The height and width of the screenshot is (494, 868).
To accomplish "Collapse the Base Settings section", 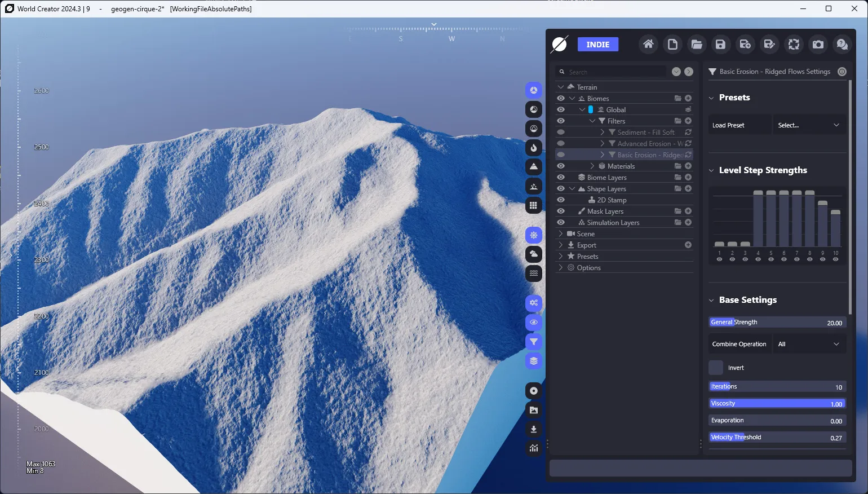I will tap(711, 300).
